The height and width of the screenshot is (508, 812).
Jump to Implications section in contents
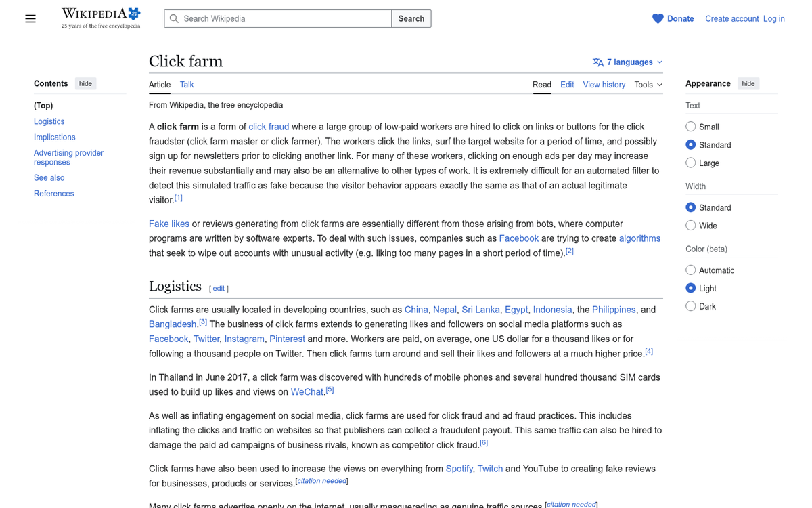pos(55,137)
